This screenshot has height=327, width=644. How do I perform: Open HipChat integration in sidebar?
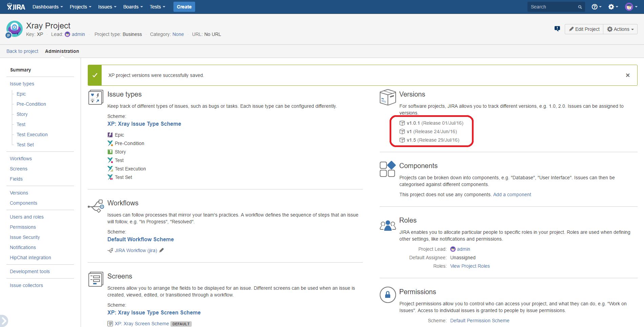tap(30, 258)
